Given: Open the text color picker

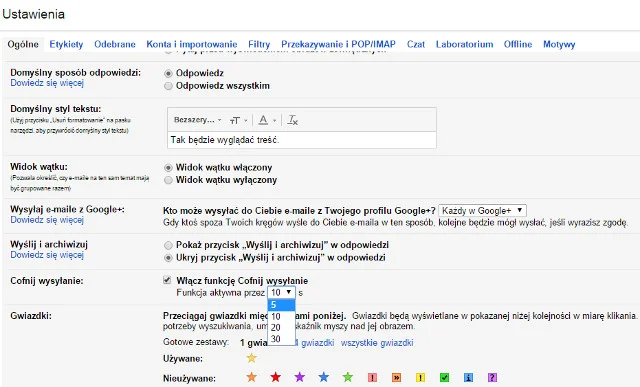Looking at the screenshot, I should (x=267, y=120).
